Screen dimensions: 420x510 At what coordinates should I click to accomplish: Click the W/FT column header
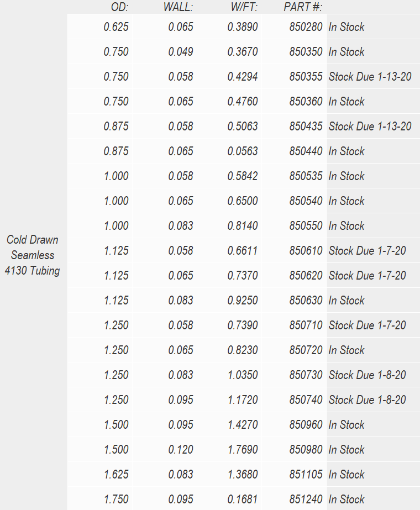pyautogui.click(x=244, y=7)
